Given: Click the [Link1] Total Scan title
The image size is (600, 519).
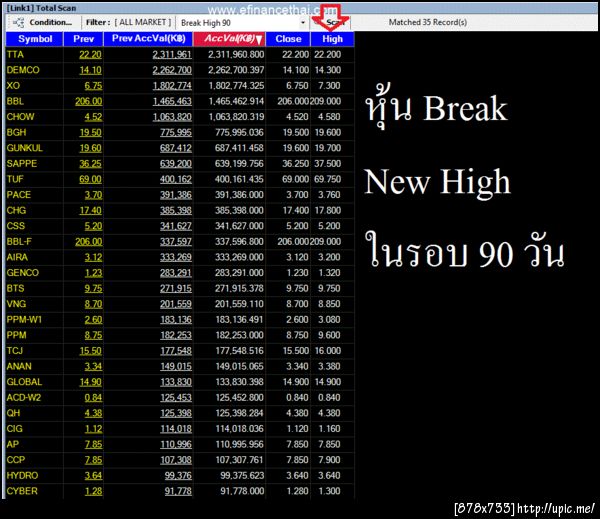Looking at the screenshot, I should 42,8.
